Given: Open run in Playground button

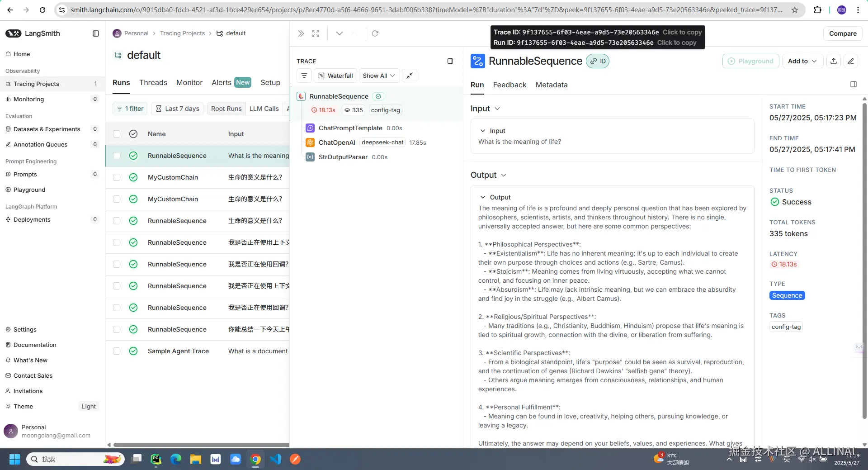Looking at the screenshot, I should click(750, 61).
